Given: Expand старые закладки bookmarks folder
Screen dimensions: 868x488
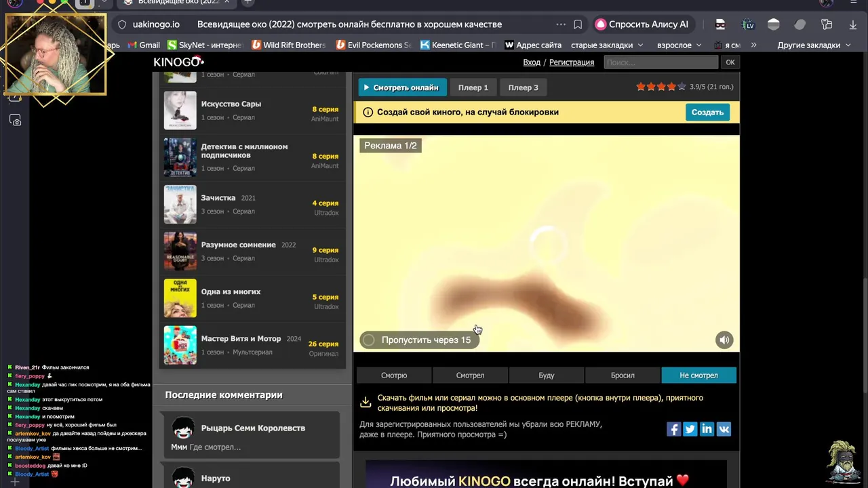Looking at the screenshot, I should click(x=606, y=45).
